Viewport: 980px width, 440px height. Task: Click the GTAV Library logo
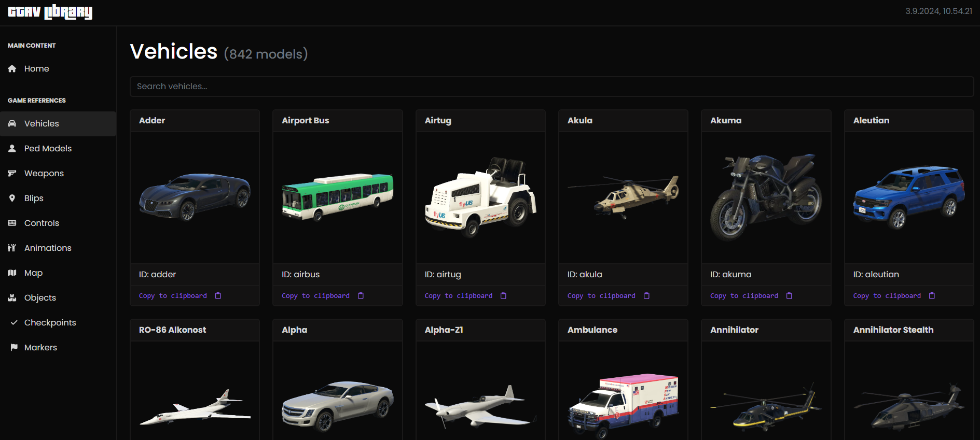tap(50, 12)
